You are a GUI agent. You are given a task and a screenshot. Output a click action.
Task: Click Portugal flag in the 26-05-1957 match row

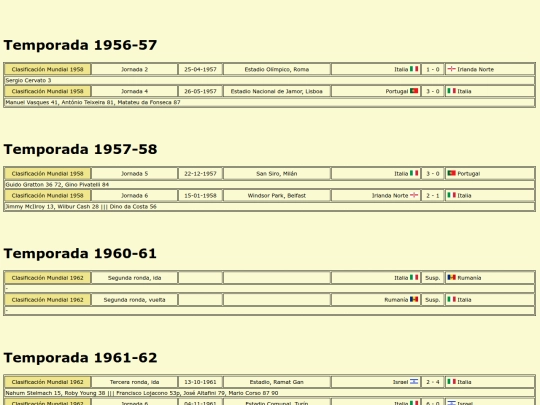coord(414,91)
